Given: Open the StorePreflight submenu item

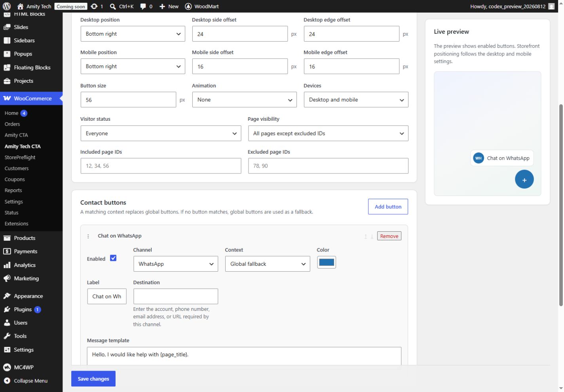Looking at the screenshot, I should (20, 157).
